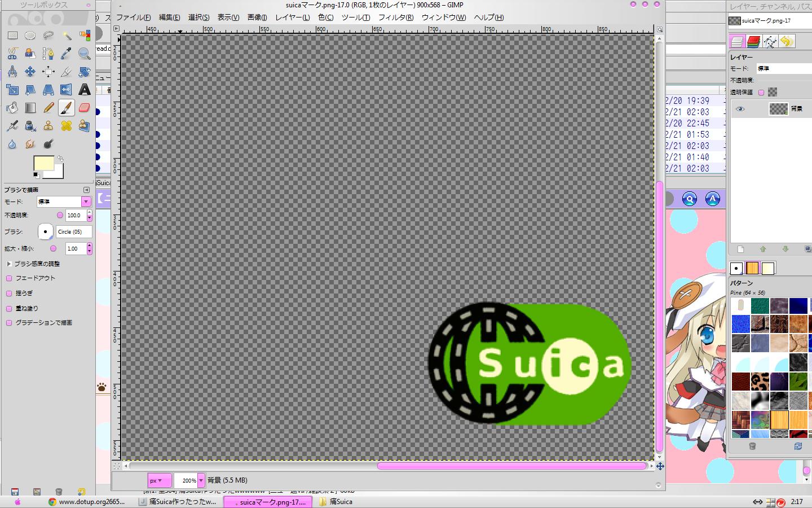812x508 pixels.
Task: Choose the Heal bandage tool
Action: coord(67,126)
